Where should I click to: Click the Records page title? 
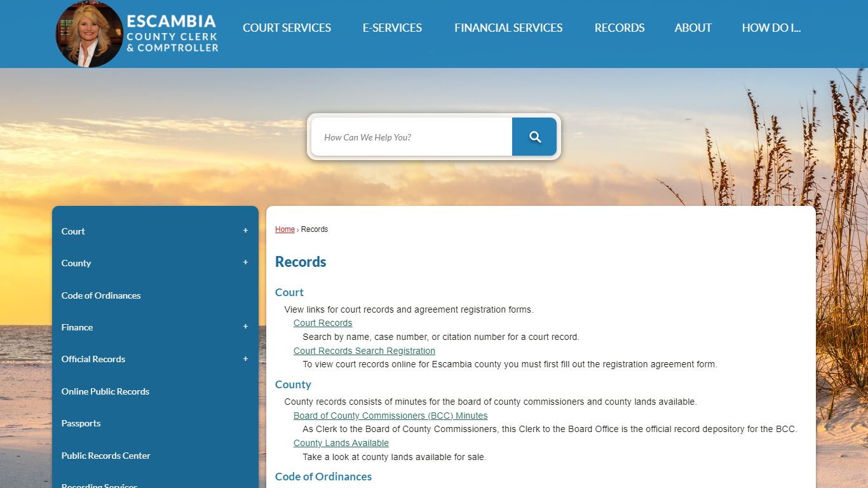pyautogui.click(x=301, y=262)
